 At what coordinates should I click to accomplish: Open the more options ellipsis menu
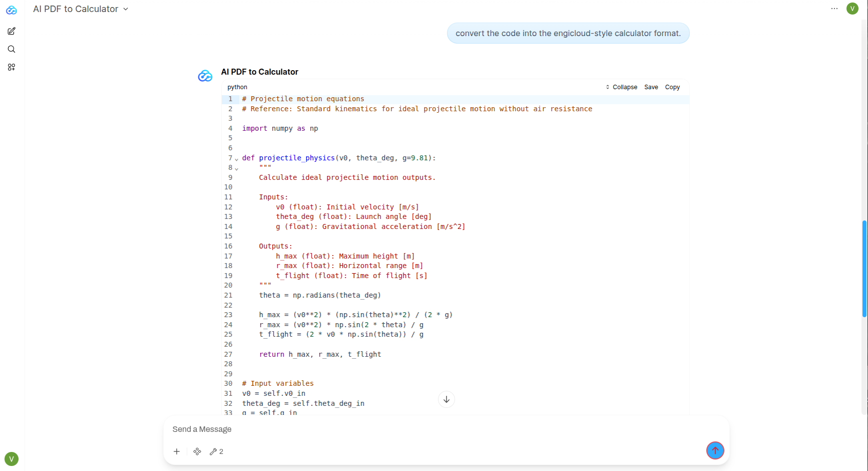(834, 9)
